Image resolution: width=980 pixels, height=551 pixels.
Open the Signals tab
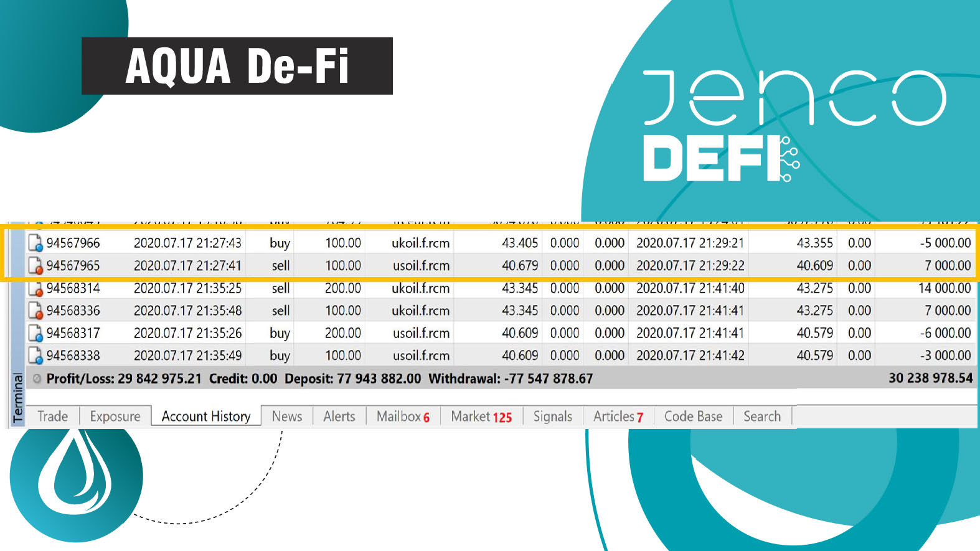(x=553, y=417)
